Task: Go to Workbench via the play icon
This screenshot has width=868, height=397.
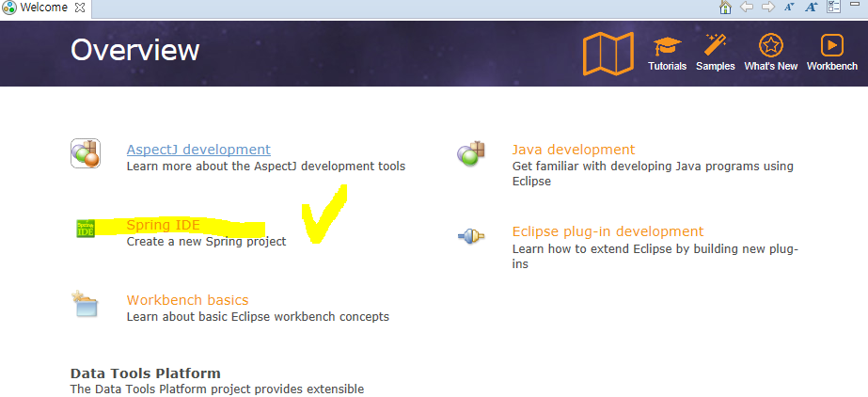Action: click(x=832, y=45)
